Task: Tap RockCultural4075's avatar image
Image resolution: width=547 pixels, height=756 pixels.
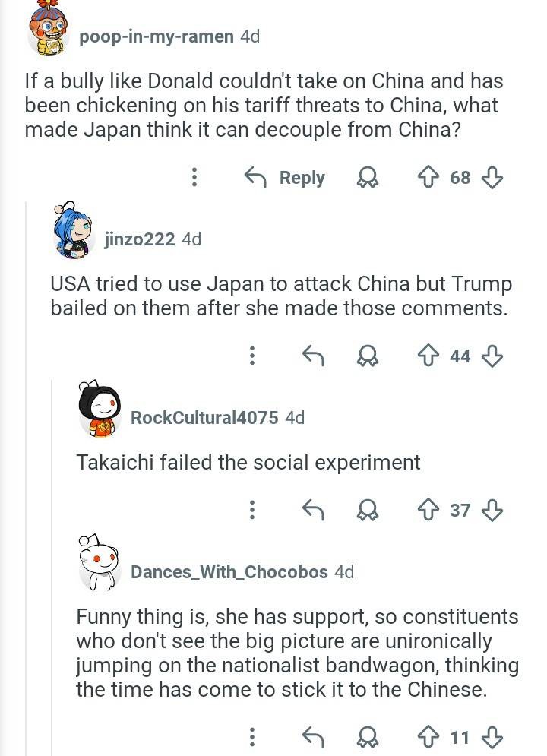Action: pyautogui.click(x=100, y=410)
